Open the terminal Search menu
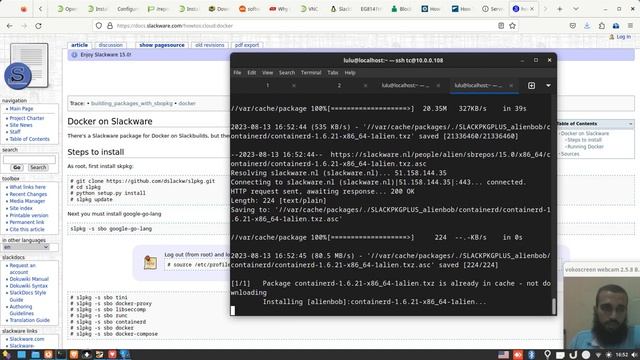The width and height of the screenshot is (640, 360). [287, 73]
